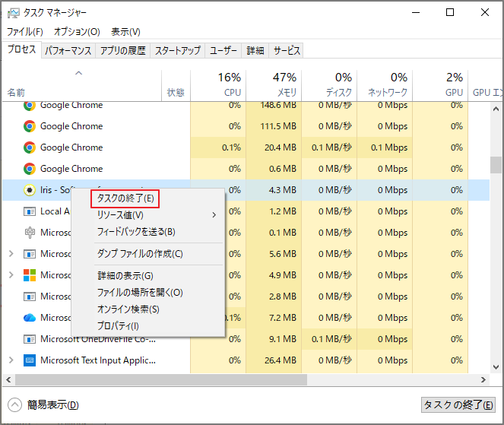Select the Microsoft Text Input Applic... row name

tap(98, 360)
